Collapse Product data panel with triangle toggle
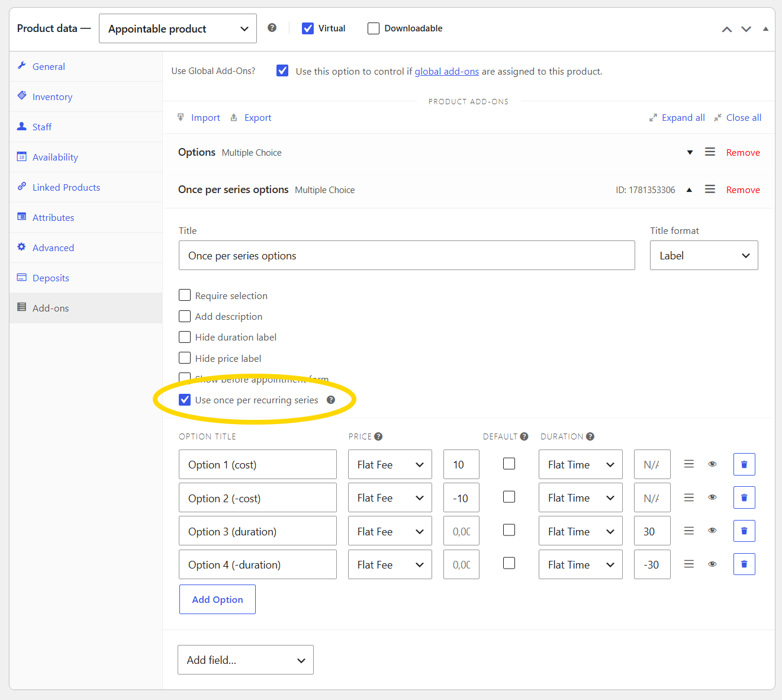 click(765, 28)
